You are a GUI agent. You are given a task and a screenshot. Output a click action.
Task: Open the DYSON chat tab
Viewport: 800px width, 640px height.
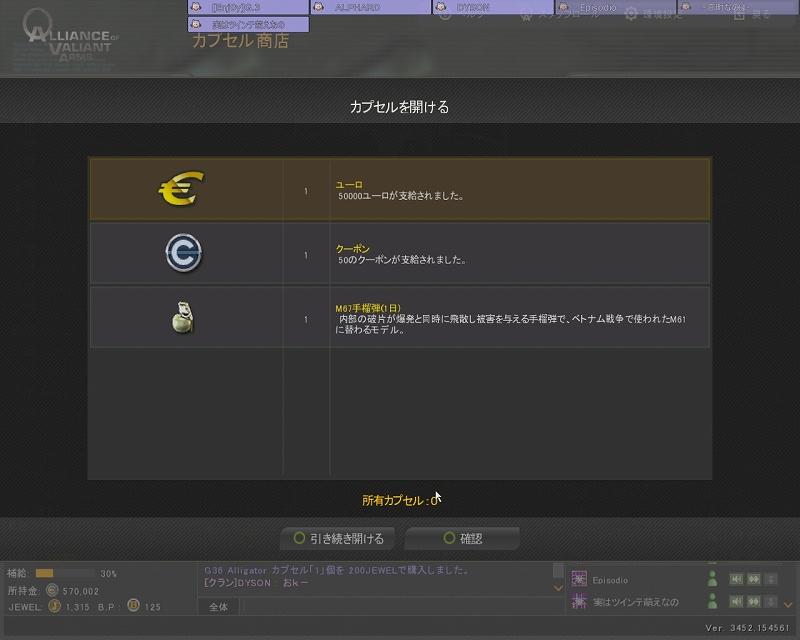click(493, 7)
